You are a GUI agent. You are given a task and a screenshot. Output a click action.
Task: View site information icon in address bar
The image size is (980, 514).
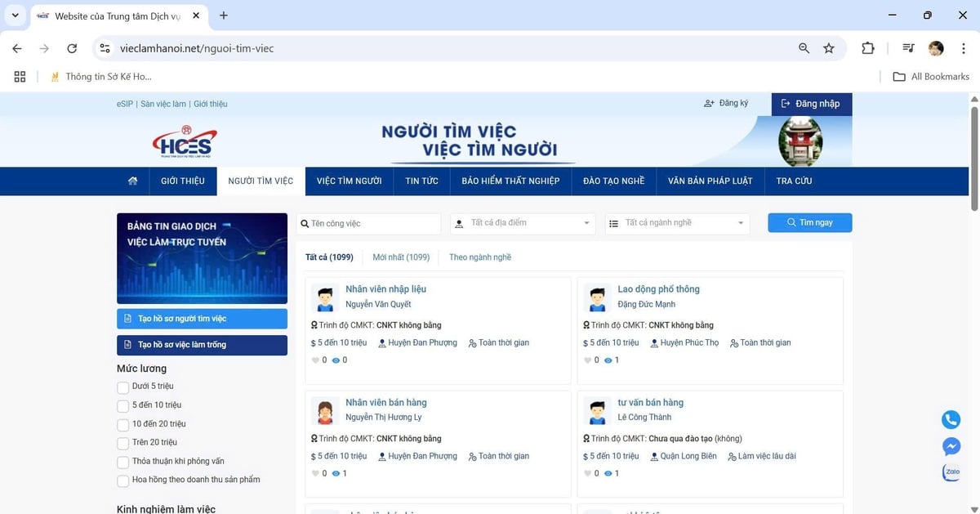click(x=105, y=48)
